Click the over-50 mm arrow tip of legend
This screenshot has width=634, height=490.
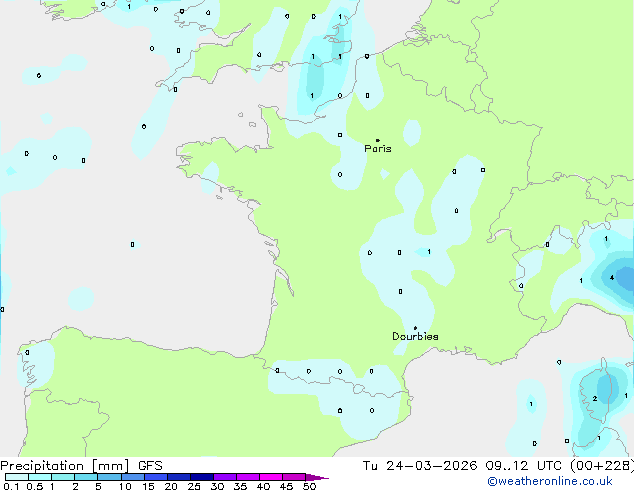[317, 477]
